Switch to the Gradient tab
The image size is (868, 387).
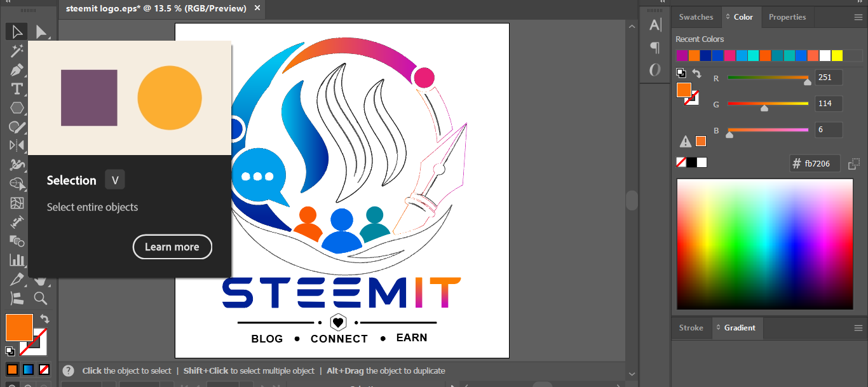pos(738,328)
